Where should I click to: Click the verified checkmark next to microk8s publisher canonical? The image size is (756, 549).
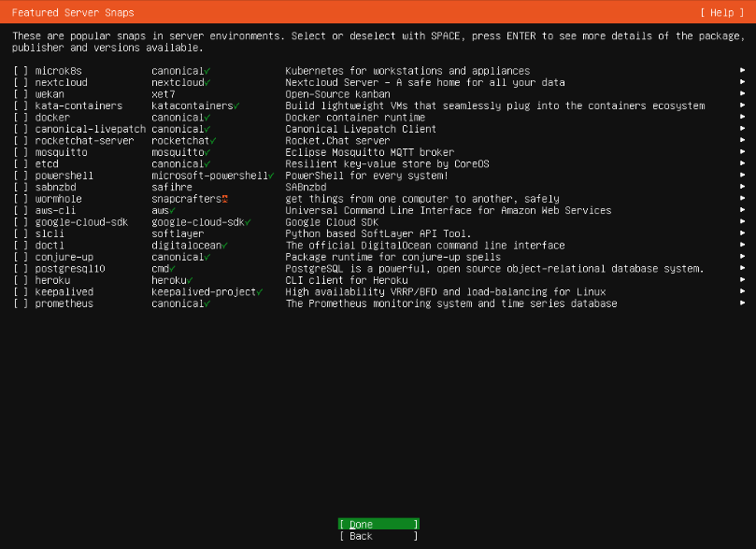point(207,71)
